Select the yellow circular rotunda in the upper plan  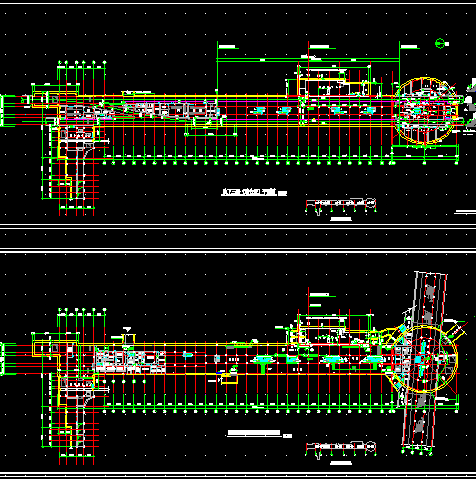(425, 111)
